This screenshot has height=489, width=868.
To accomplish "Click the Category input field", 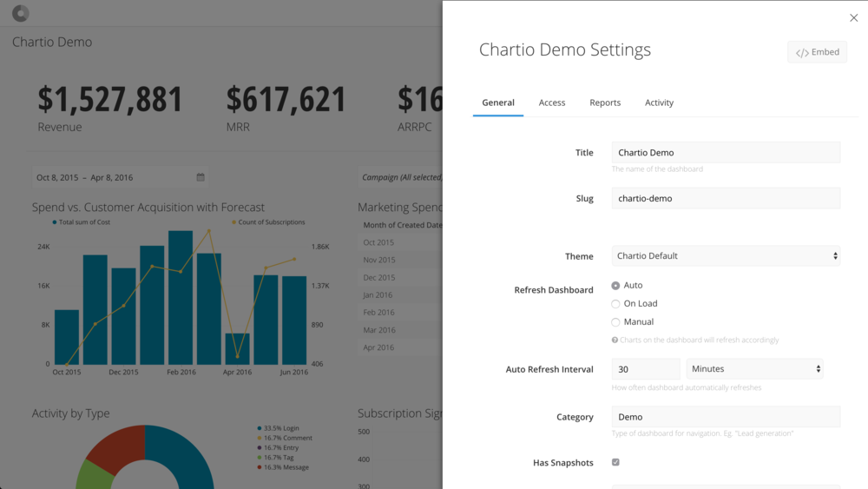I will [x=726, y=417].
